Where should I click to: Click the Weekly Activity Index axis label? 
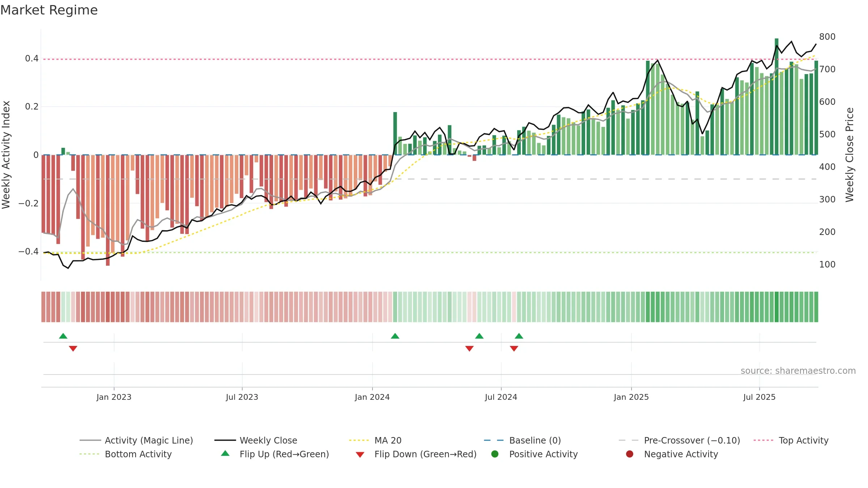[x=6, y=155]
